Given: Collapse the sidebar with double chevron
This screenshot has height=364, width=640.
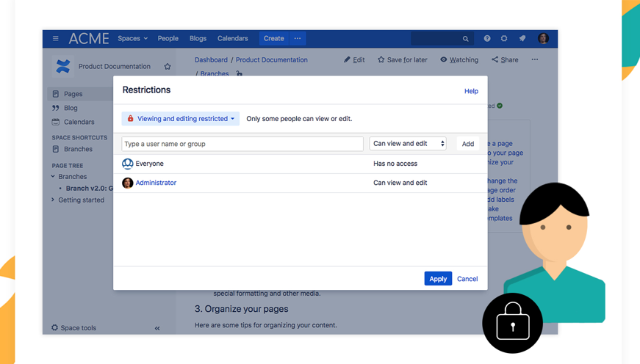Looking at the screenshot, I should click(x=157, y=328).
